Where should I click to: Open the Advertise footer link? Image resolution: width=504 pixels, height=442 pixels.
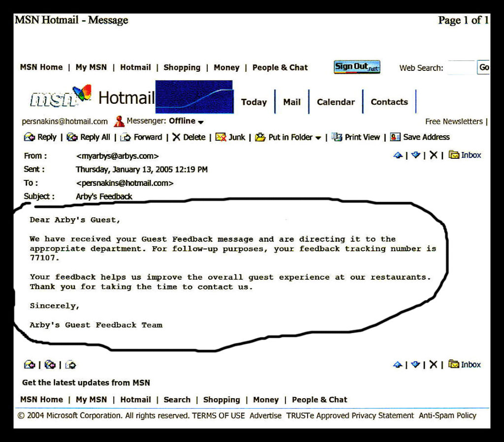(x=265, y=415)
